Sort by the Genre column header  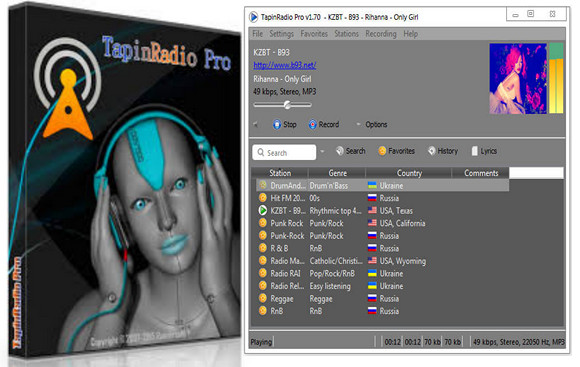(x=337, y=173)
